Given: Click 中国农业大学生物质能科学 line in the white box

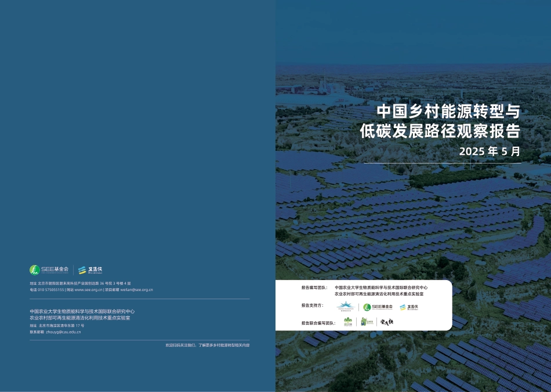Looking at the screenshot, I should coord(381,287).
